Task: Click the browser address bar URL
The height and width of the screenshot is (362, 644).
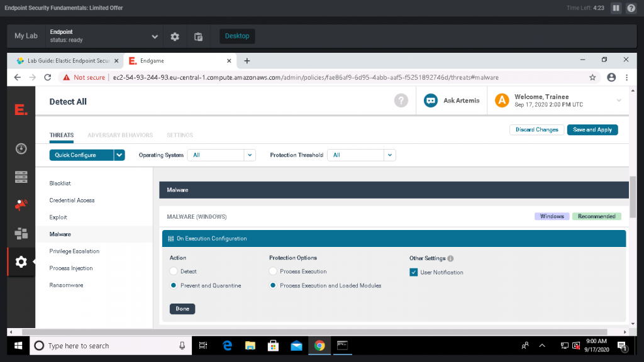Action: click(306, 77)
